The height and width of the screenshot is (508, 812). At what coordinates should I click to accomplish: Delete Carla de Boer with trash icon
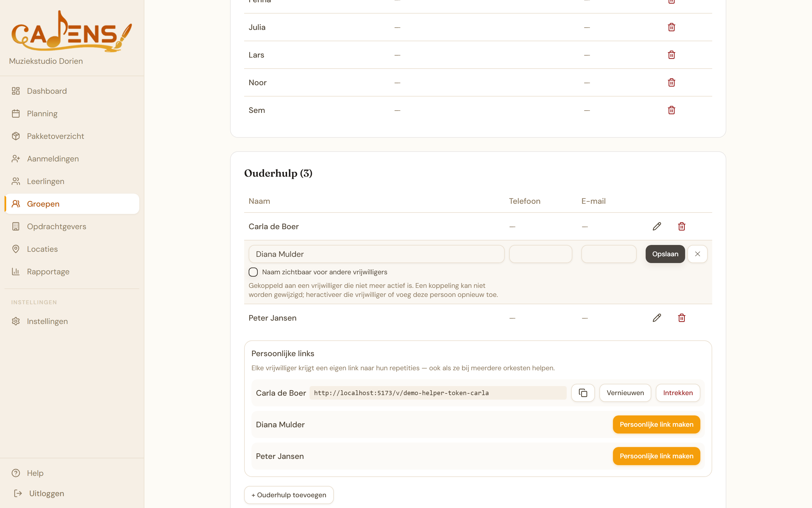point(681,226)
